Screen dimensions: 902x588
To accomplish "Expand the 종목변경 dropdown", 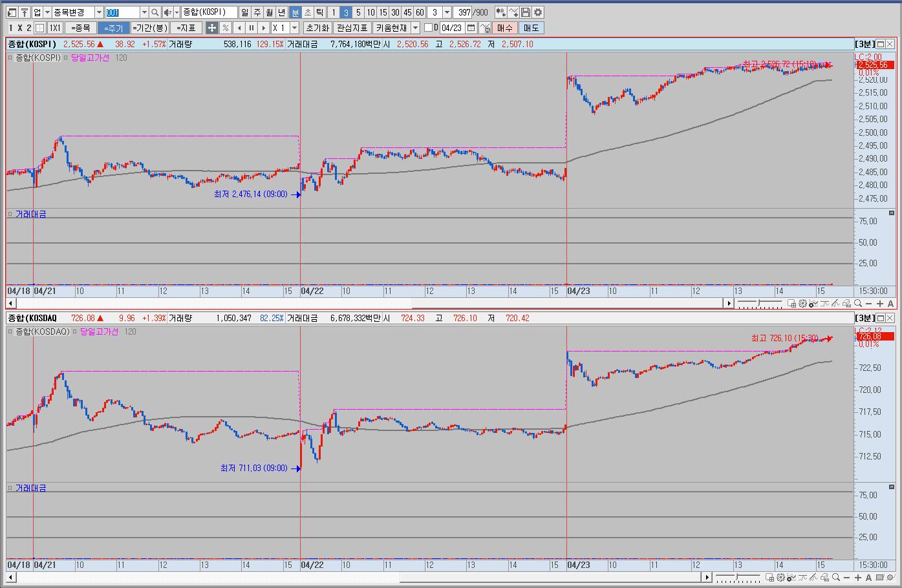I will 99,12.
